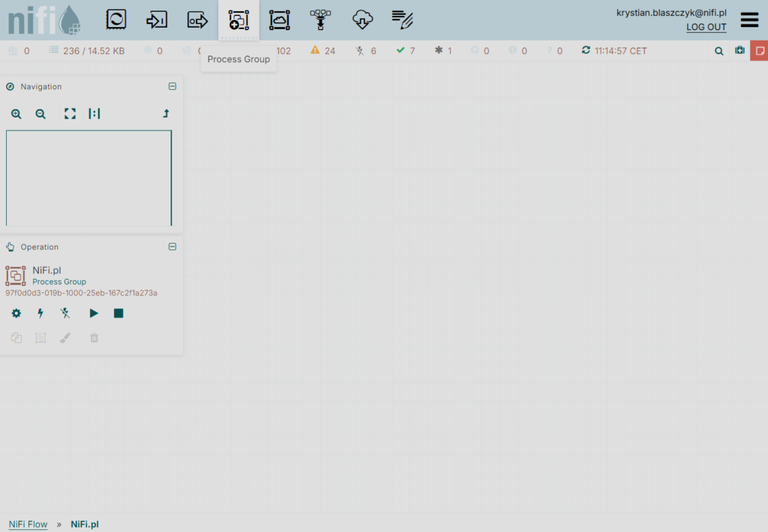Select the Processor icon in the toolbar
Screen dimensions: 768x532
coord(115,20)
